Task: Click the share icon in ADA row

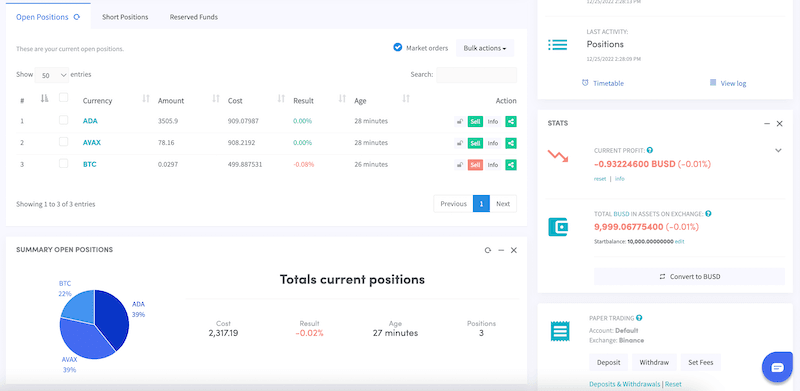Action: (511, 121)
